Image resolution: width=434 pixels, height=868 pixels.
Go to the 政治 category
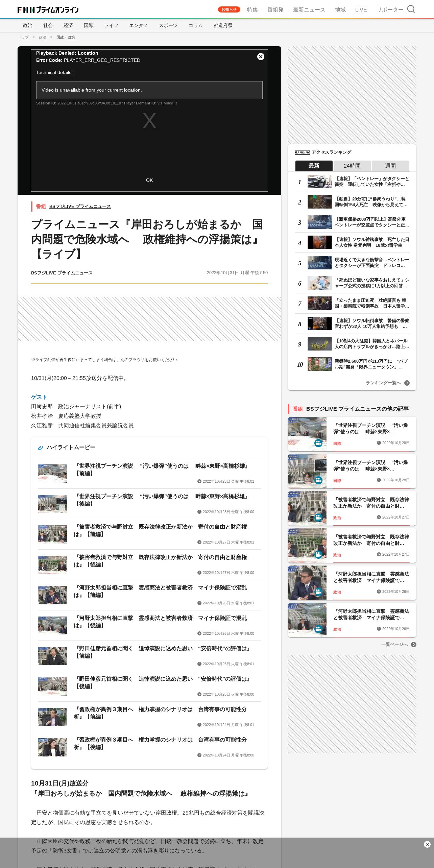point(28,25)
